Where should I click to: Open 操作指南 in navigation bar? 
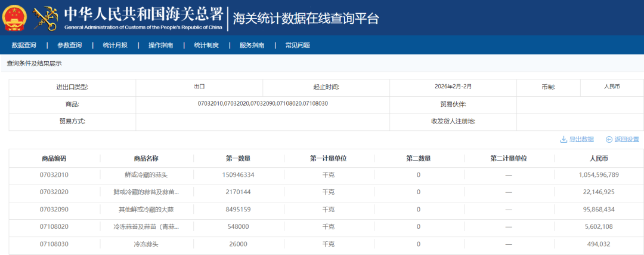click(x=160, y=45)
